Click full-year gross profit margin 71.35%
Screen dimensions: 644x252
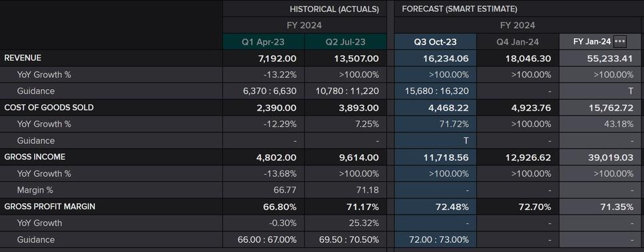pyautogui.click(x=617, y=207)
